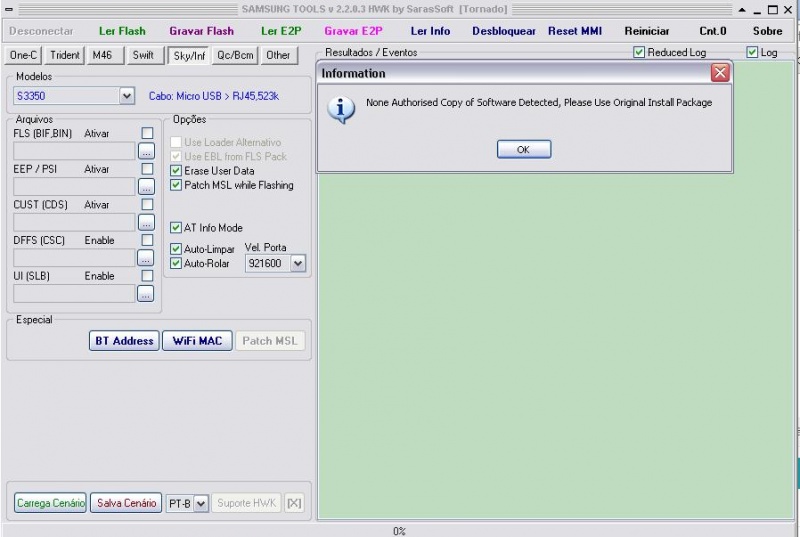The height and width of the screenshot is (537, 800).
Task: Click Ler Info toolbar item
Action: coord(430,31)
